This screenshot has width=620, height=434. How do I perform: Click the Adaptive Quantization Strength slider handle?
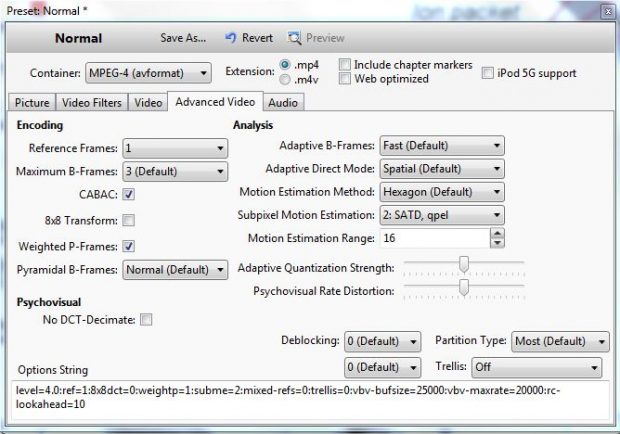[464, 264]
